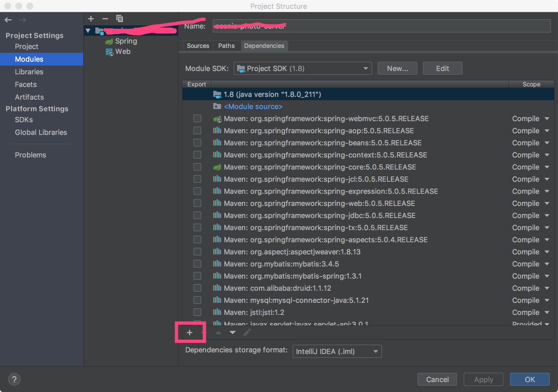
Task: Click the druid library bars icon
Action: [x=217, y=288]
